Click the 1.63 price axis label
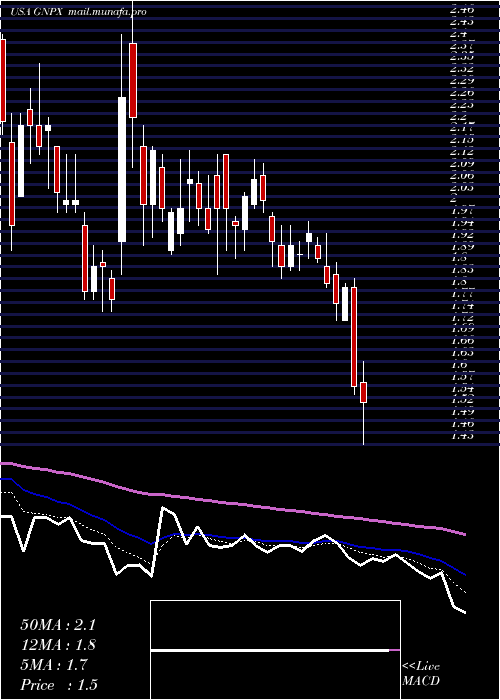 tap(462, 353)
